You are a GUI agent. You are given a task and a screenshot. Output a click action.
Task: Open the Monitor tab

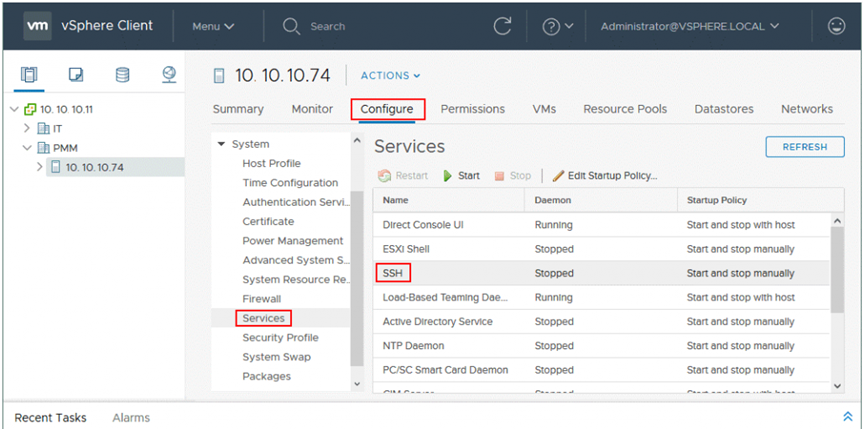[x=312, y=109]
